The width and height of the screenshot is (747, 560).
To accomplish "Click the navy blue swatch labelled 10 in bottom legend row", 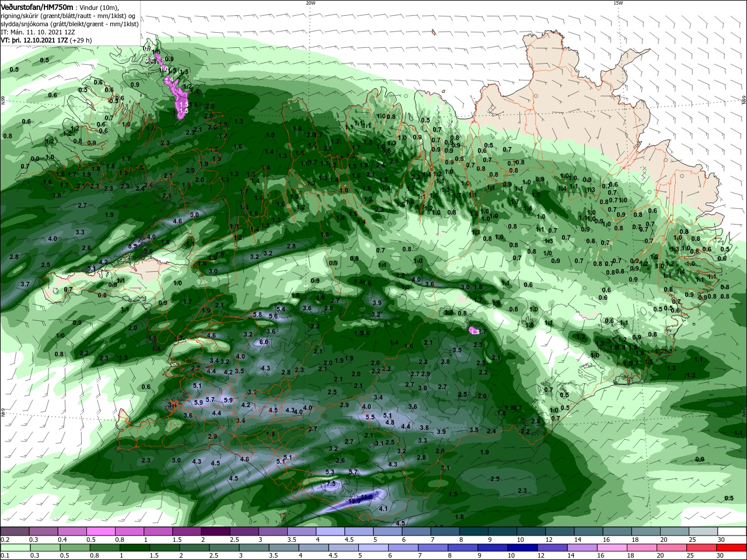I will [x=521, y=548].
